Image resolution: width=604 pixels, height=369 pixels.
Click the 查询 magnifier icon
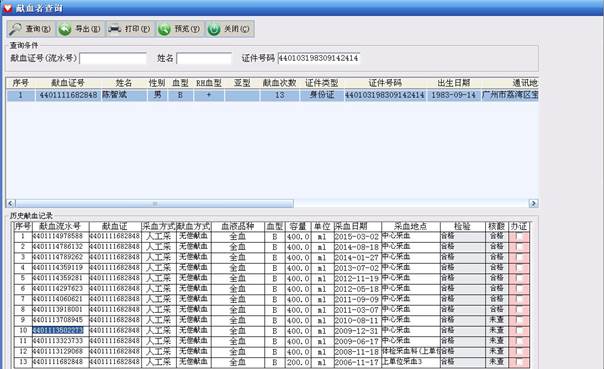pos(16,29)
